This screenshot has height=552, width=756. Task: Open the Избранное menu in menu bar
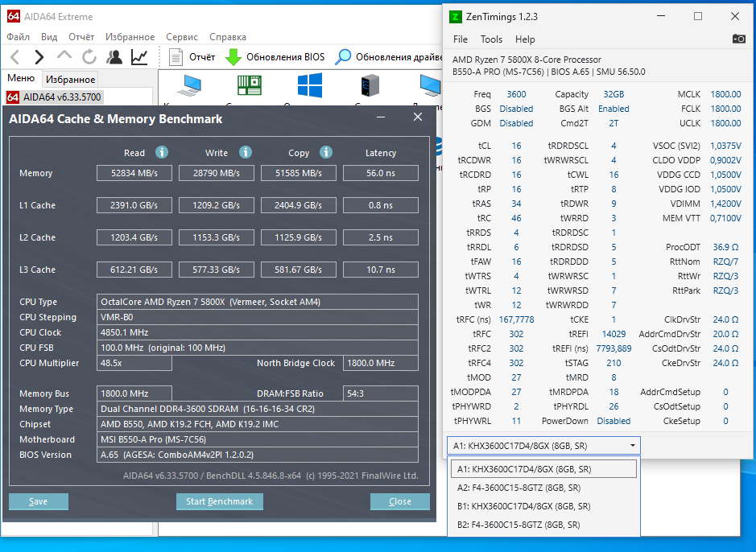130,37
